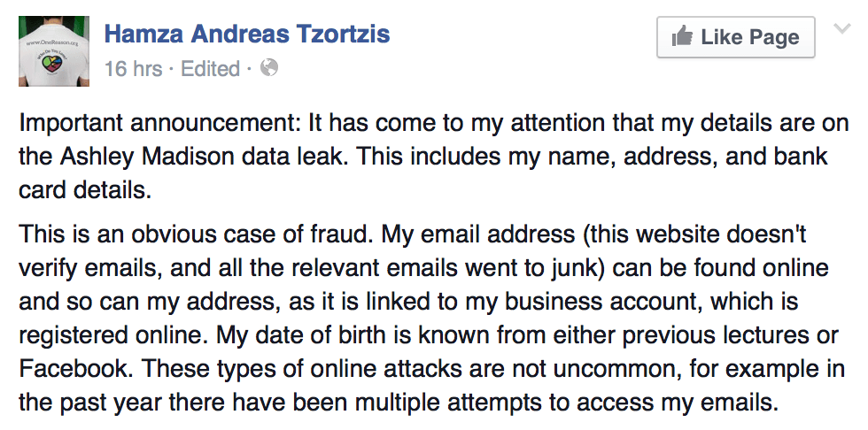868x430 pixels.
Task: Open the post options chevron menu
Action: 842,28
